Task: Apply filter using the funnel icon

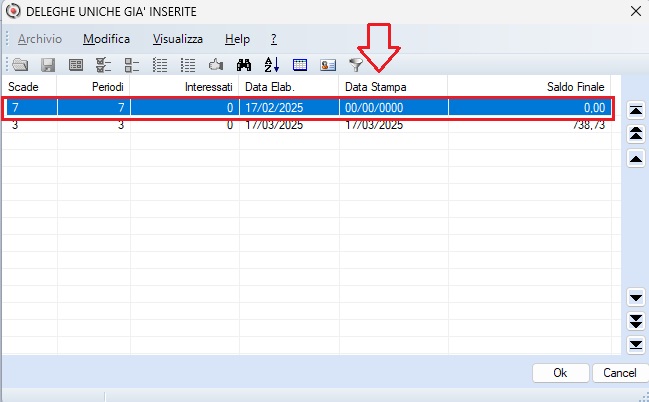Action: click(x=356, y=65)
